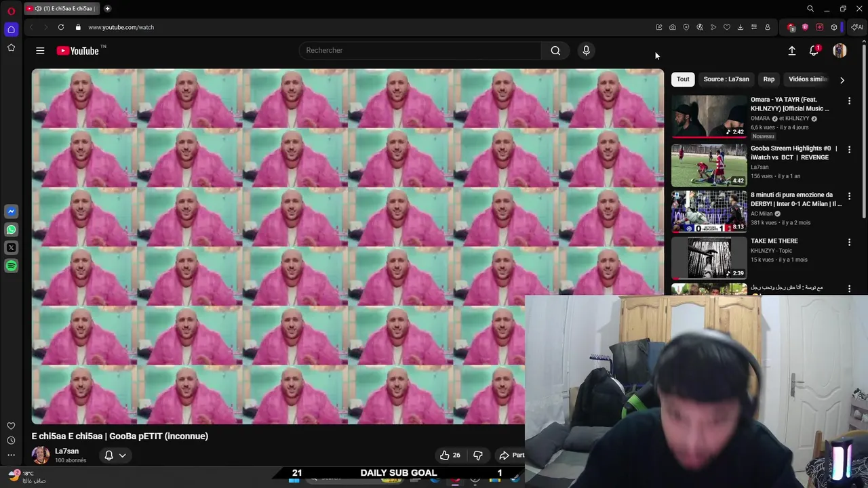Reload the current page
Image resolution: width=868 pixels, height=488 pixels.
61,27
